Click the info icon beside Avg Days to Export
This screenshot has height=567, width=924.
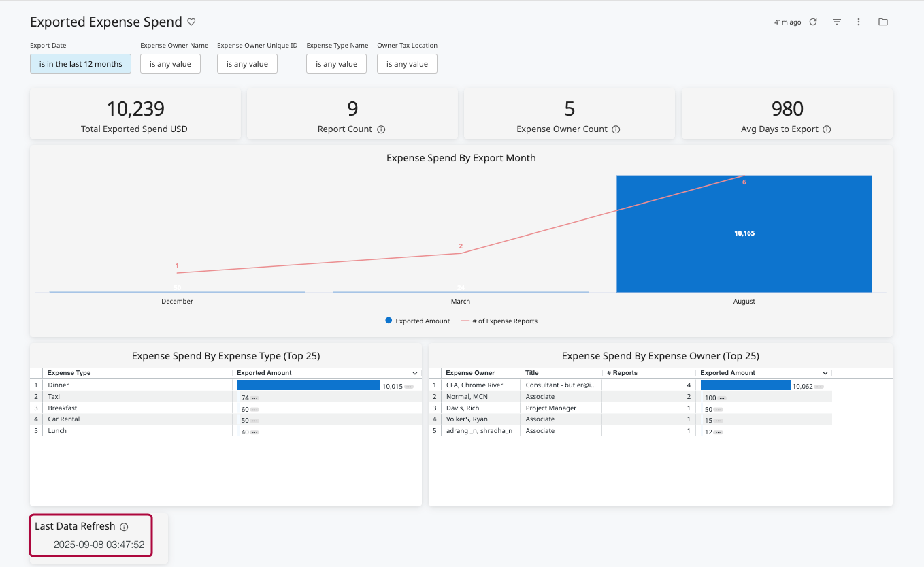coord(825,129)
